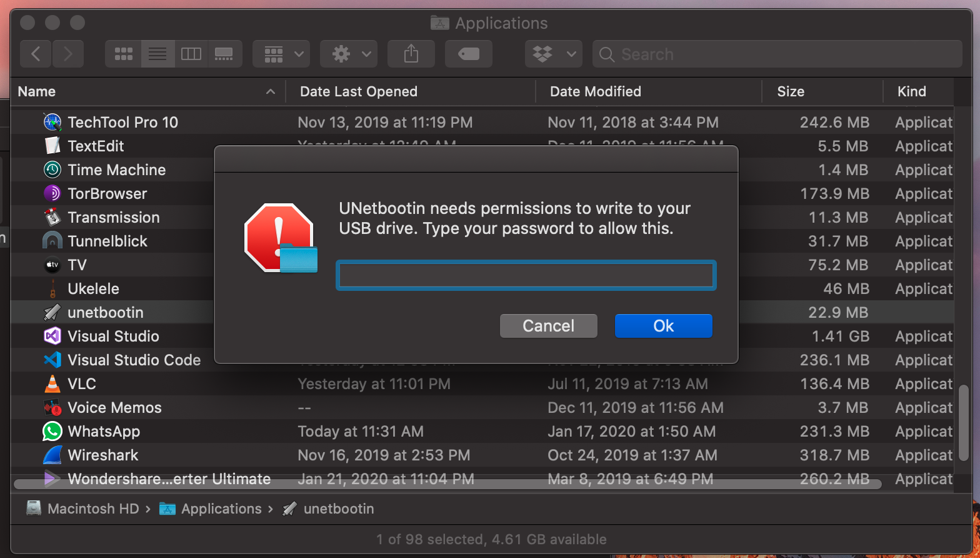The width and height of the screenshot is (980, 558).
Task: Open the group-by arrangement dropdown
Action: pos(281,54)
